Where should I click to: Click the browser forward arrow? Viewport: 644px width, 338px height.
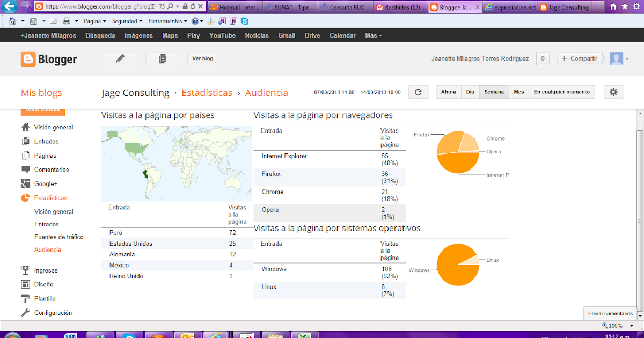tap(26, 6)
